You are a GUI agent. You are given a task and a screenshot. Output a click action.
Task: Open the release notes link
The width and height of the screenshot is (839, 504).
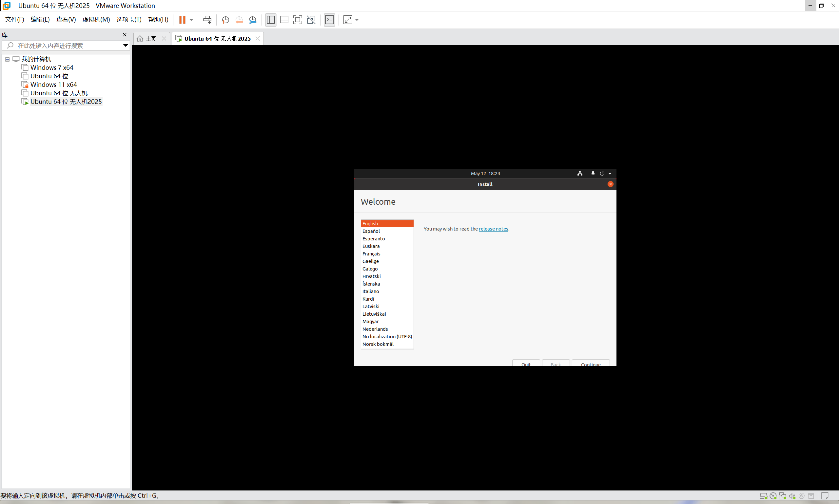494,229
